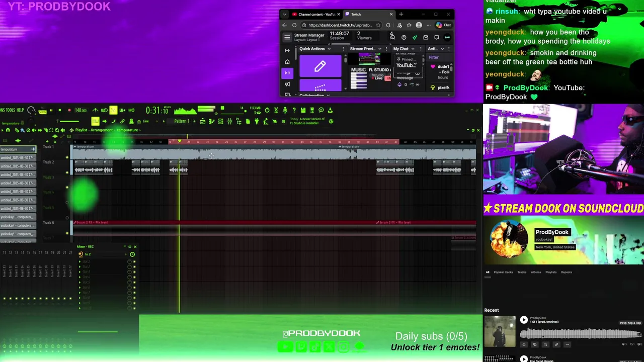This screenshot has height=362, width=644.
Task: Click the FL Studio record button
Action: click(69, 110)
